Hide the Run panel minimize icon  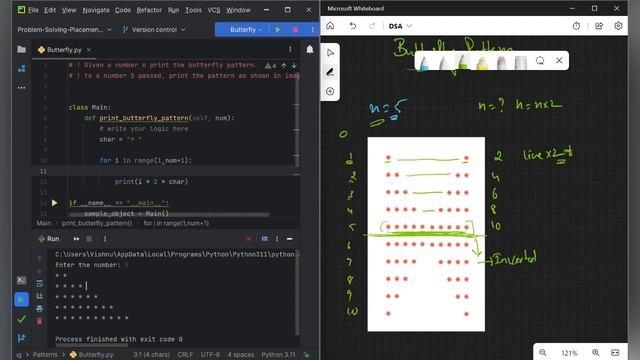click(x=289, y=239)
